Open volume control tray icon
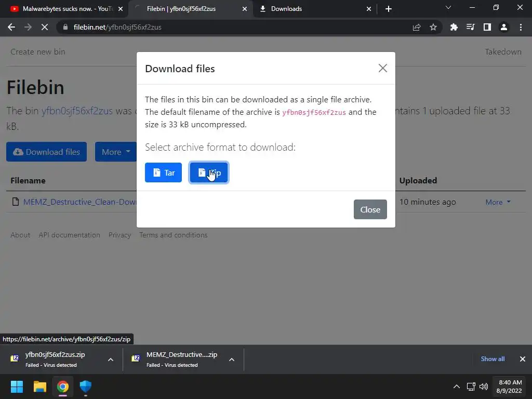Image resolution: width=532 pixels, height=399 pixels. [484, 387]
